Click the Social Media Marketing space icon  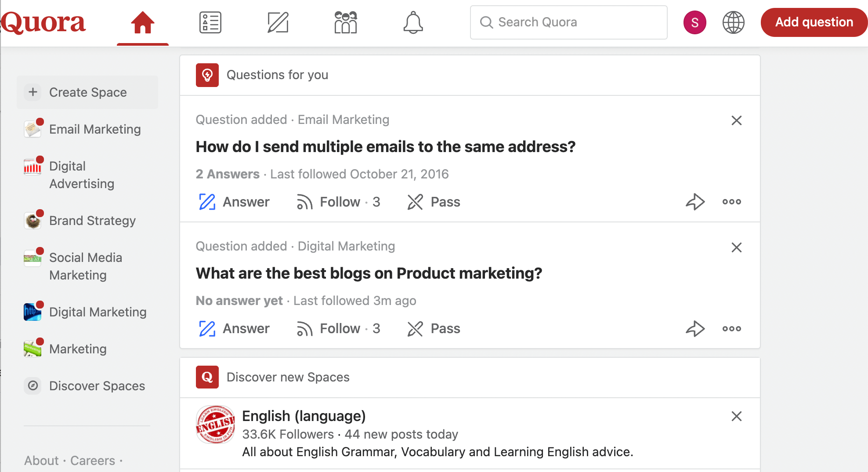point(33,258)
